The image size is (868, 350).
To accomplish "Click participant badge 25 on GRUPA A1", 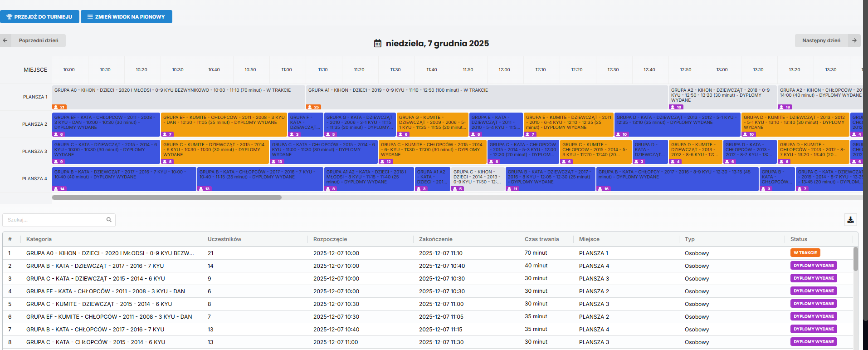I will (313, 107).
